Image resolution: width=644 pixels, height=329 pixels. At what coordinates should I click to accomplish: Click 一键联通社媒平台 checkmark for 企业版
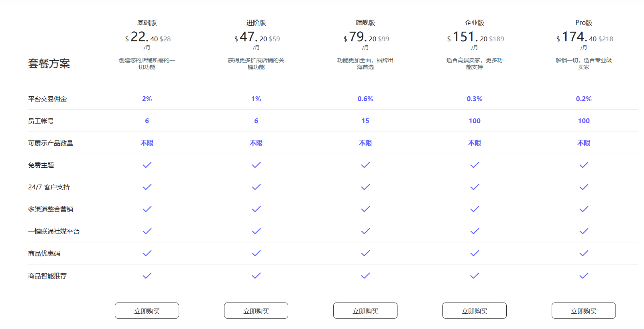tap(475, 231)
